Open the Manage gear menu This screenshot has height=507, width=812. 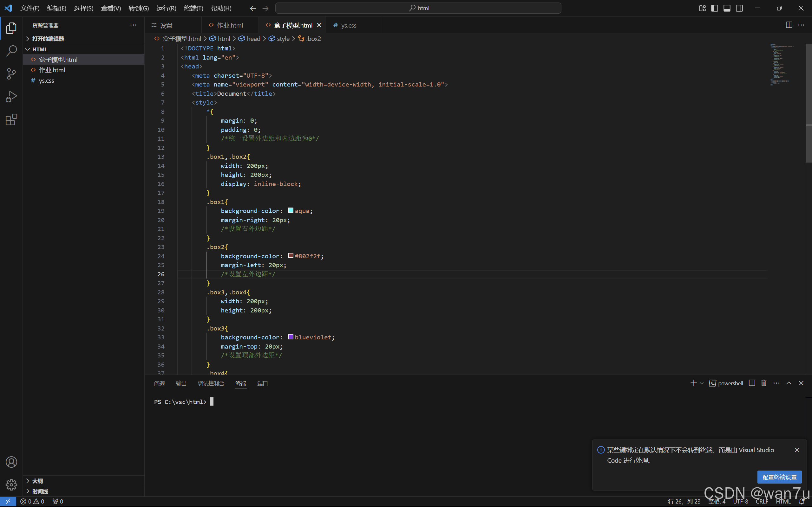click(11, 485)
